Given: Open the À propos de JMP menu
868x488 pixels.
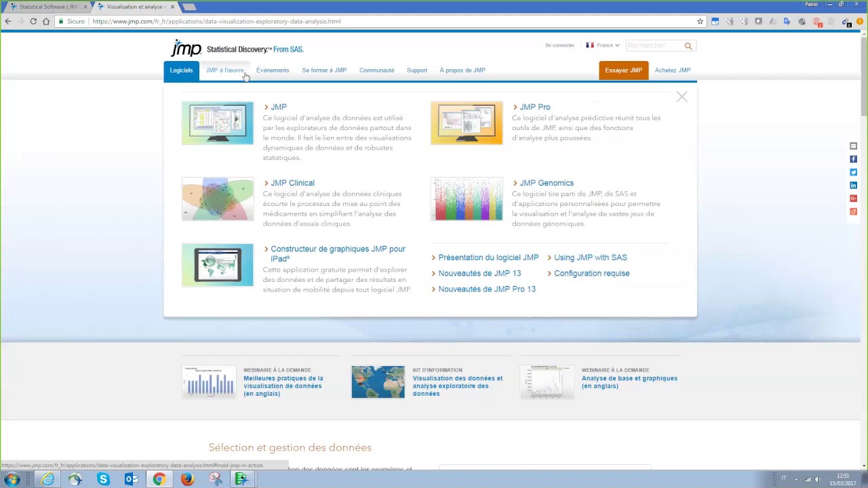Looking at the screenshot, I should [462, 70].
